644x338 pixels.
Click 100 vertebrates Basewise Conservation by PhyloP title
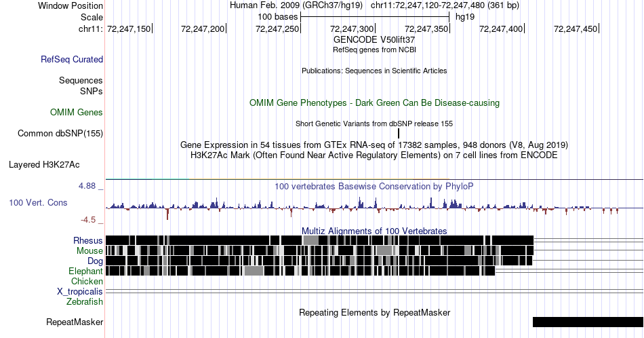point(374,186)
